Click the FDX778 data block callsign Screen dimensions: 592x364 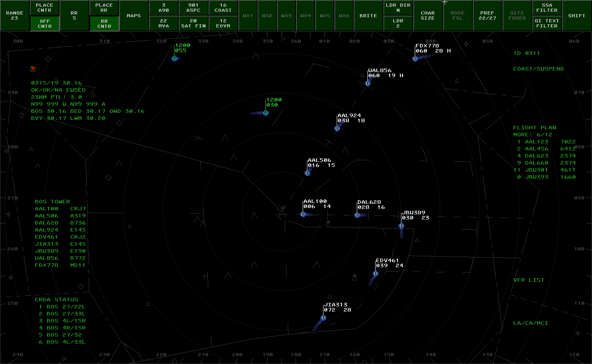427,46
